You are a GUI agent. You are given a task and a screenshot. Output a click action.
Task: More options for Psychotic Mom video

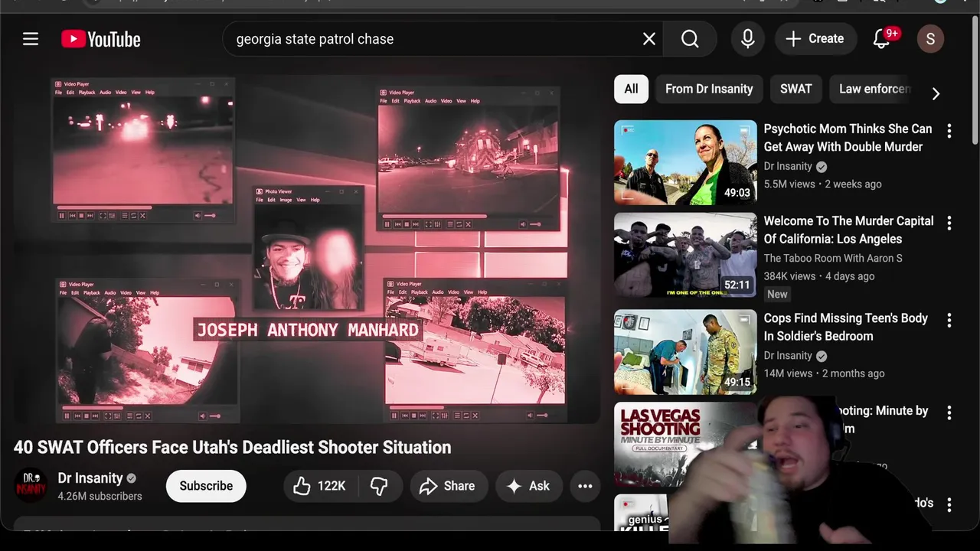pyautogui.click(x=949, y=131)
